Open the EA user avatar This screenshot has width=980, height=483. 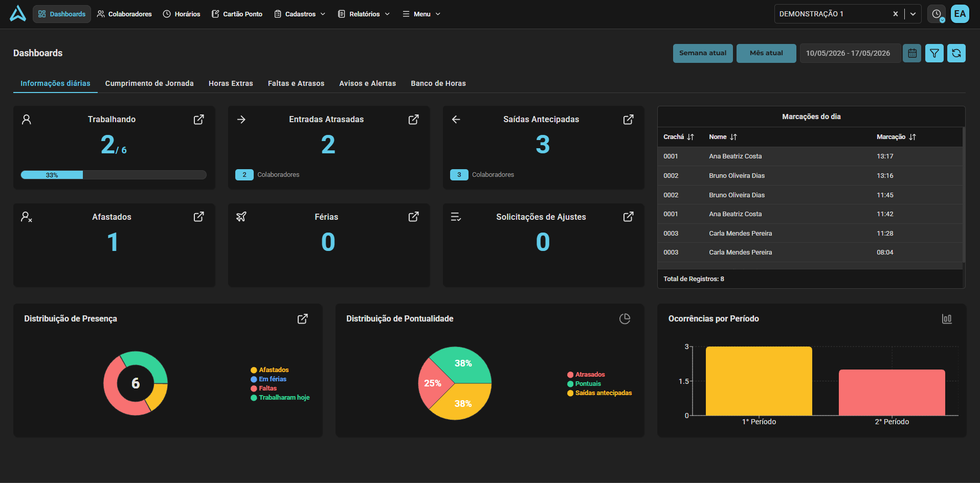coord(960,14)
